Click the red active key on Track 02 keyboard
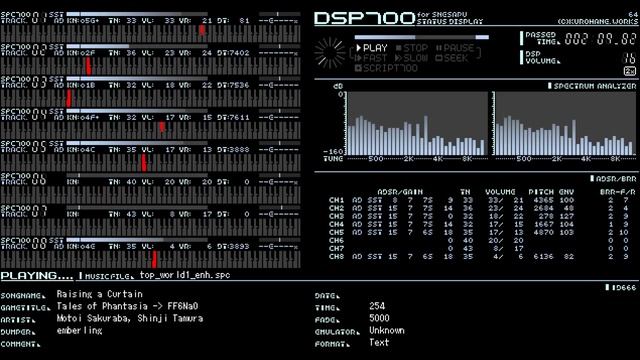Viewport: 640px width, 360px height. coord(89,67)
